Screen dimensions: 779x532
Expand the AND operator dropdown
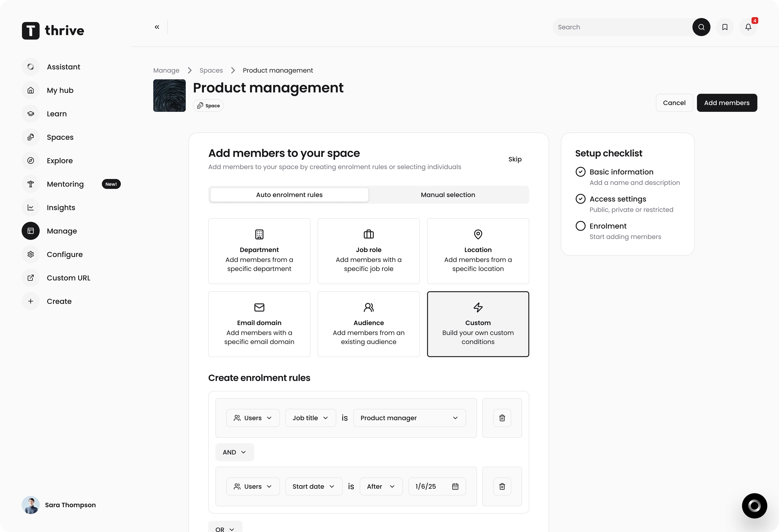point(234,452)
